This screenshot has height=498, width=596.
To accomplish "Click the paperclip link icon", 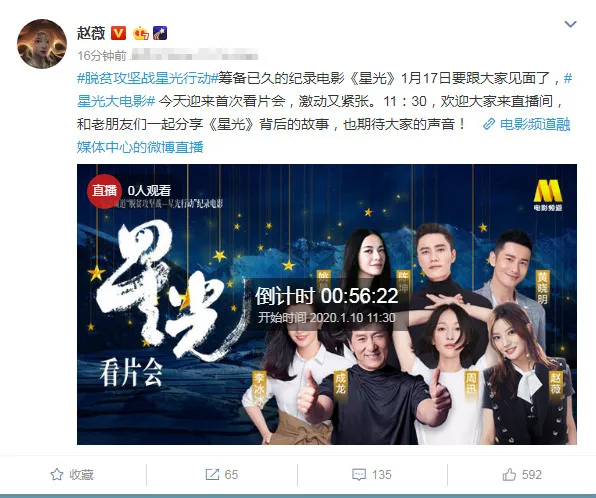I will [489, 124].
